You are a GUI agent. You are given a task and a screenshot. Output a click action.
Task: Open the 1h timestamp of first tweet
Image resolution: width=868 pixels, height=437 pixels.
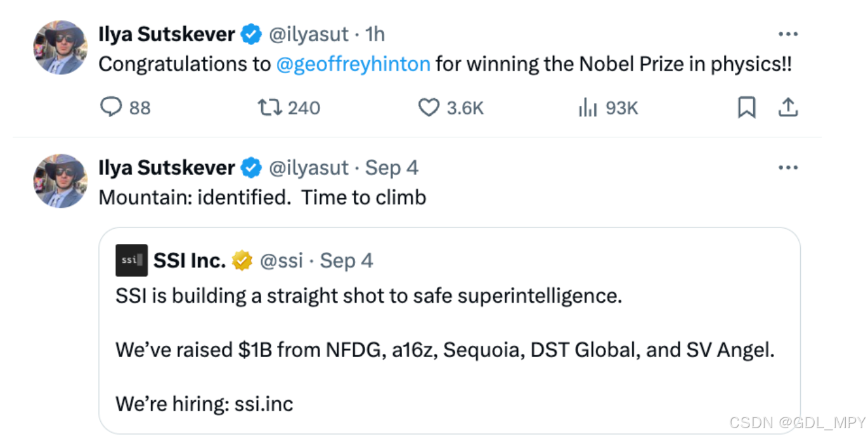(x=375, y=34)
